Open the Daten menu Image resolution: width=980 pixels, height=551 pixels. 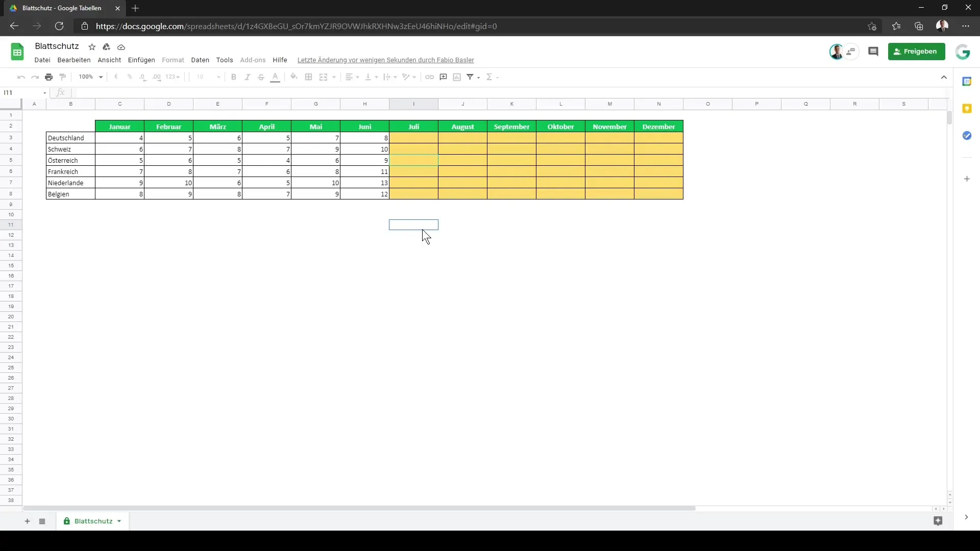pos(200,60)
